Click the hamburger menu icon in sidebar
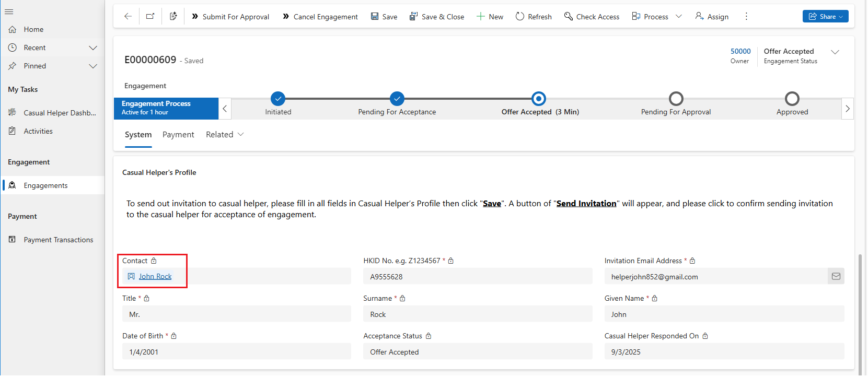 (9, 11)
